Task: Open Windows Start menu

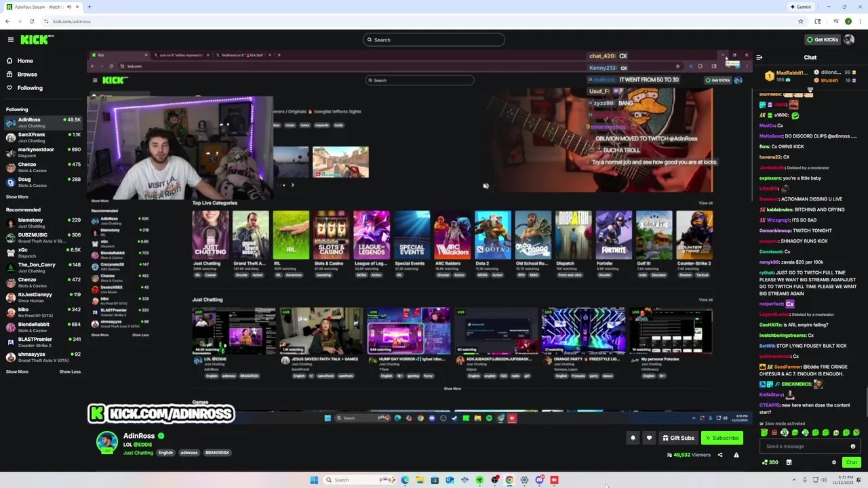Action: pos(314,480)
